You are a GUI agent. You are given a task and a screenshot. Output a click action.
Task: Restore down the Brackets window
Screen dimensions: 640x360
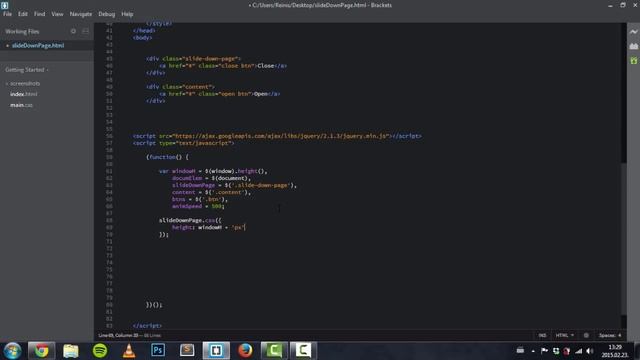(x=623, y=5)
